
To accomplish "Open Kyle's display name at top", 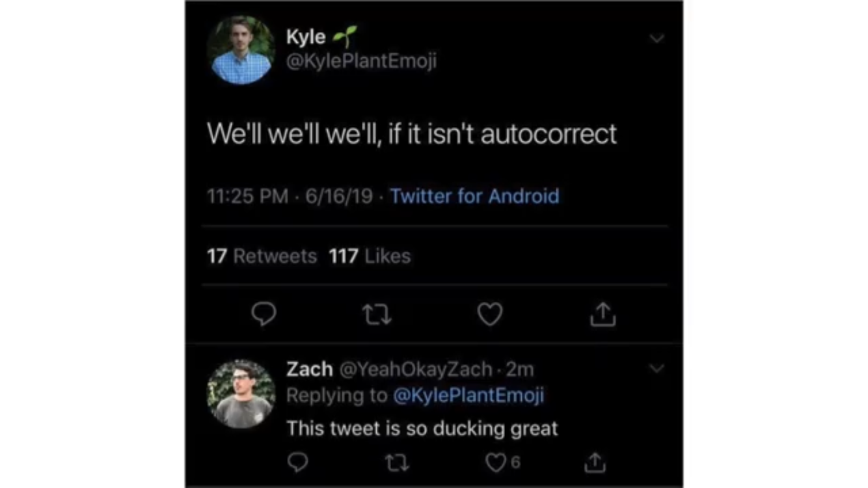I will (x=306, y=37).
